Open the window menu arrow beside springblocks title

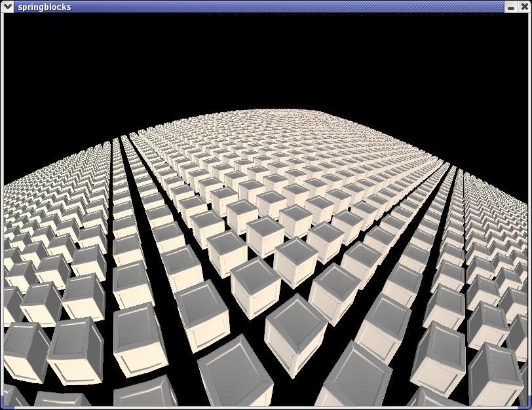coord(9,7)
